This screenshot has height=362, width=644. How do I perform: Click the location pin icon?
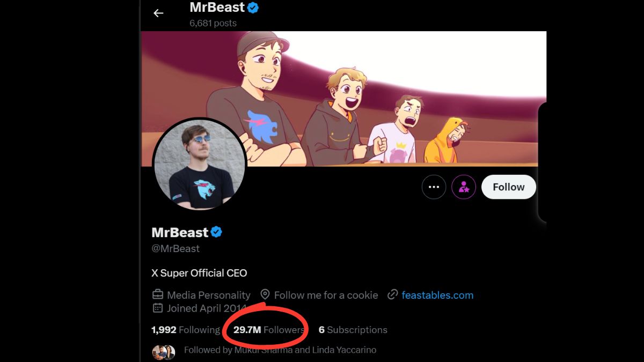(x=265, y=295)
